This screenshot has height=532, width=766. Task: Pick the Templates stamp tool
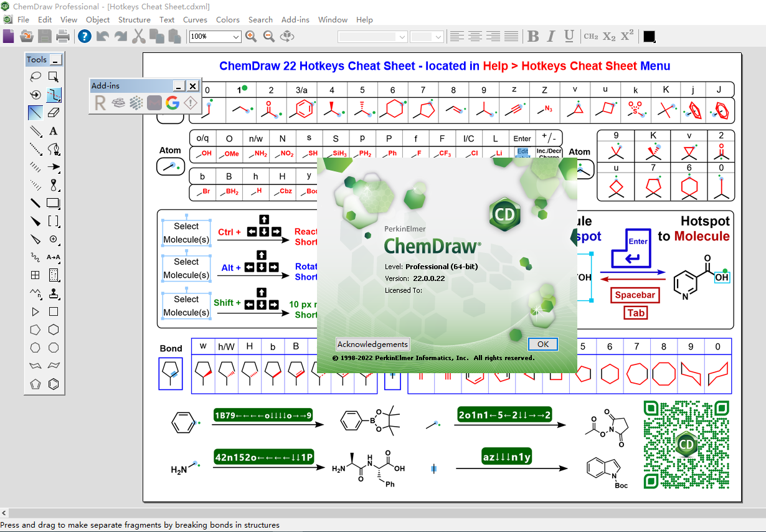[x=54, y=293]
